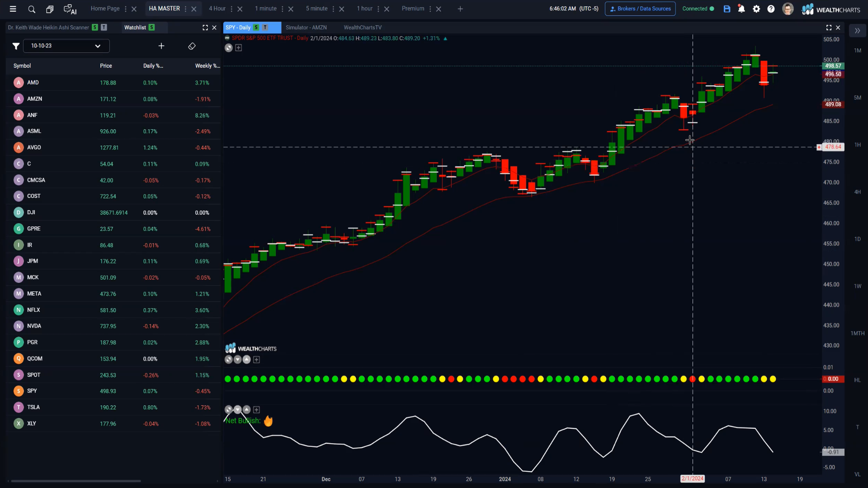868x488 pixels.
Task: Collapse the right sidebar with double chevron
Action: (857, 31)
